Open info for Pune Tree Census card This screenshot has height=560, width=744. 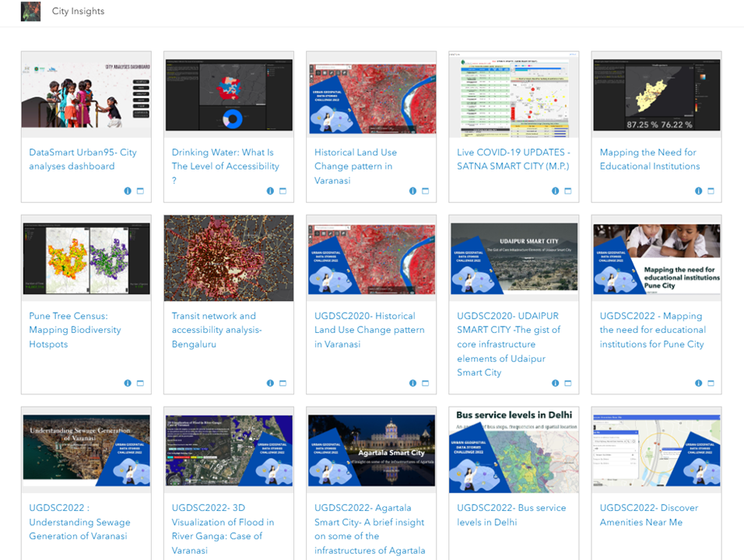click(127, 383)
